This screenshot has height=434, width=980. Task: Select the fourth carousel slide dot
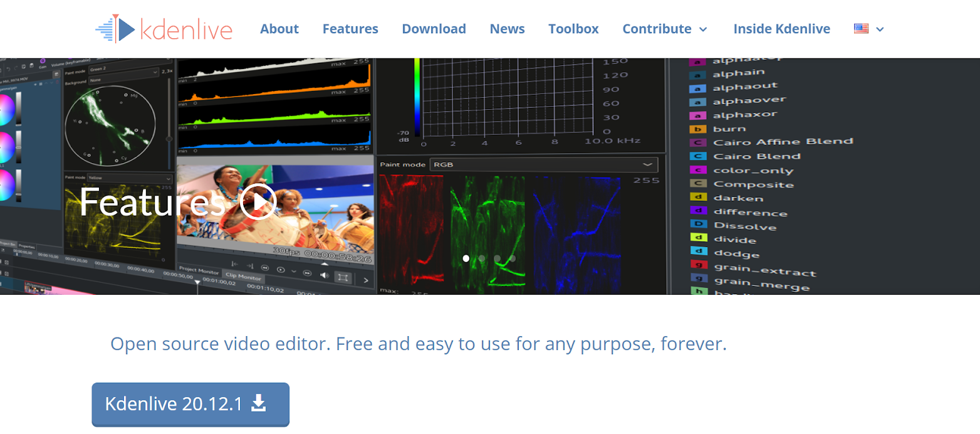click(x=513, y=258)
